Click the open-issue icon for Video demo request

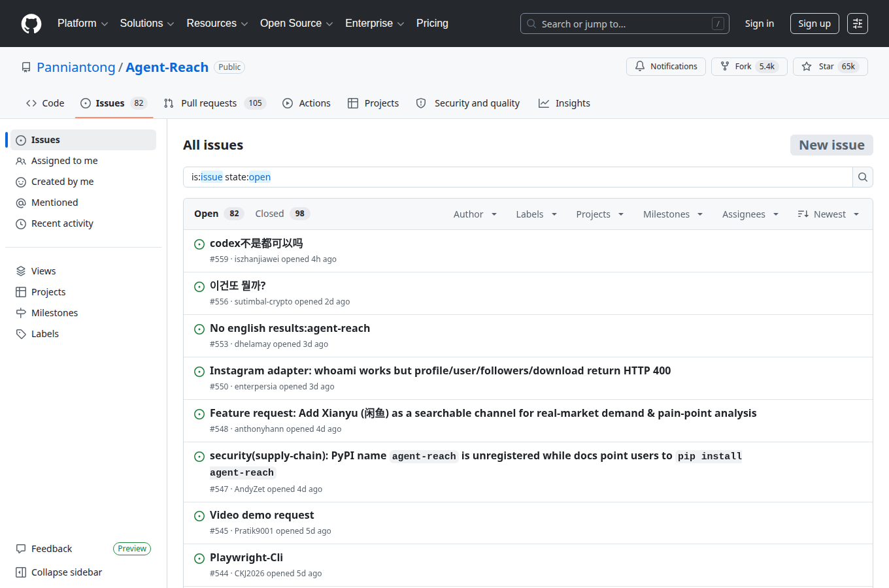[199, 516]
